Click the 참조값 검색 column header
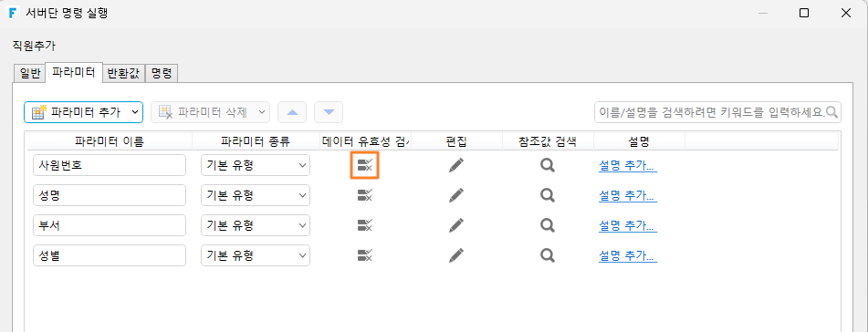 548,141
